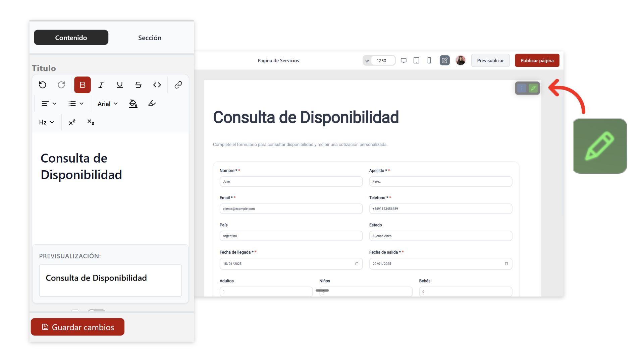Click the redo icon in editor toolbar
644x362 pixels.
[x=61, y=85]
